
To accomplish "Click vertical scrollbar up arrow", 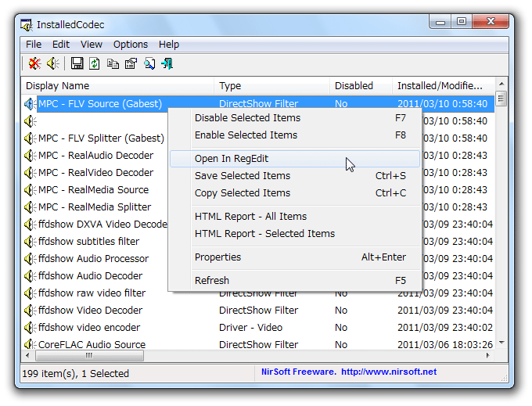I will point(501,84).
